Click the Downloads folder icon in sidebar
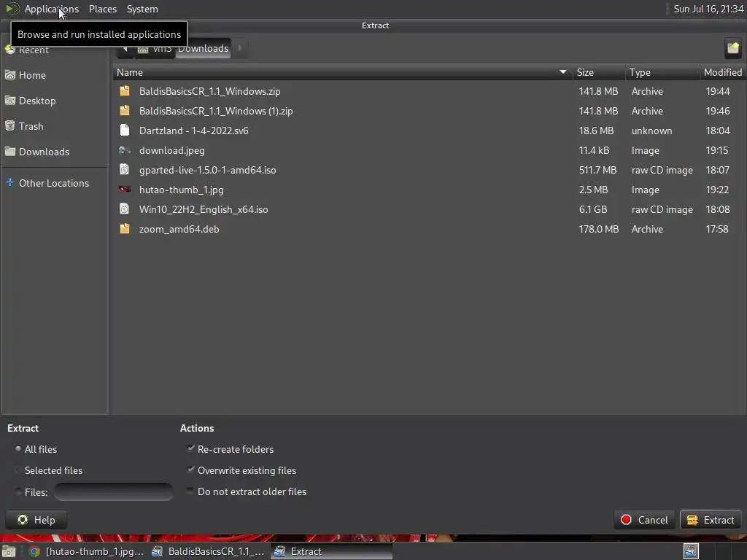 (x=10, y=152)
